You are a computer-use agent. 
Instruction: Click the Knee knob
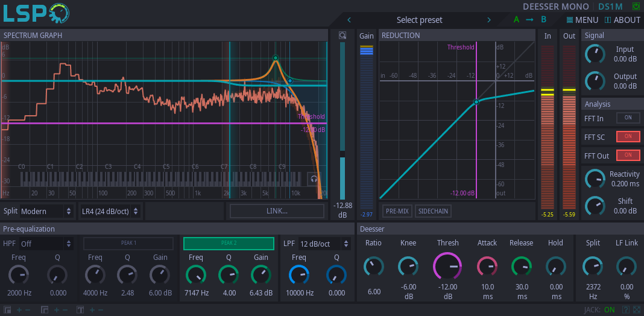(408, 267)
